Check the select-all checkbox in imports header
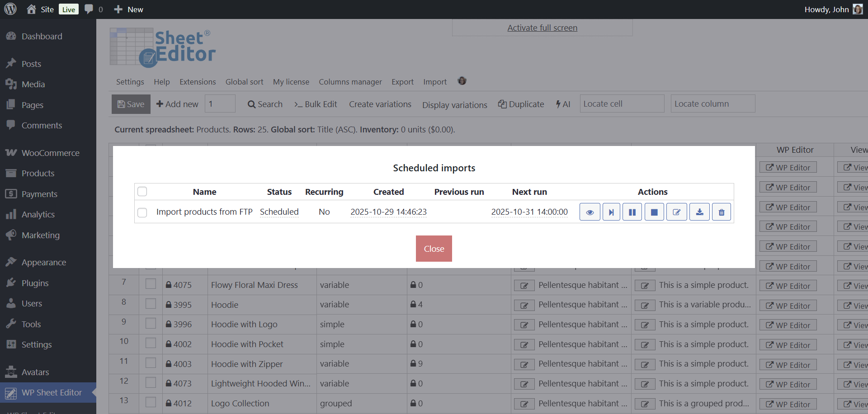 coord(142,192)
